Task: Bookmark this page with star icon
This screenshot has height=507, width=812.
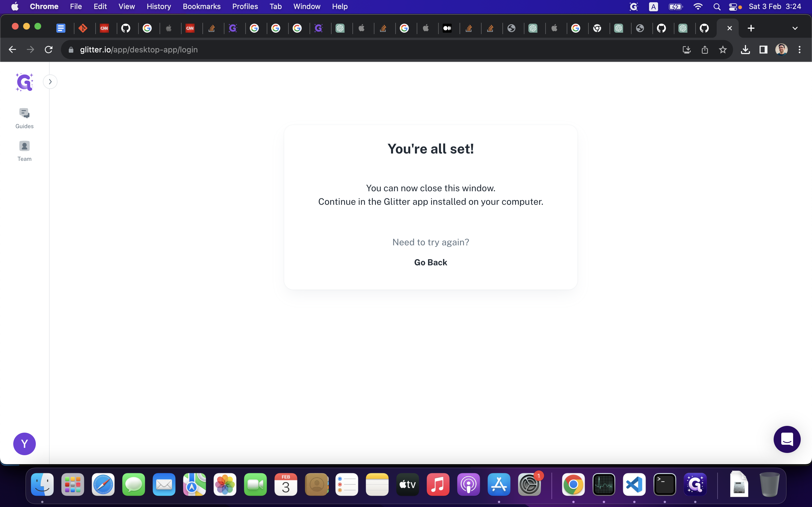Action: coord(723,50)
